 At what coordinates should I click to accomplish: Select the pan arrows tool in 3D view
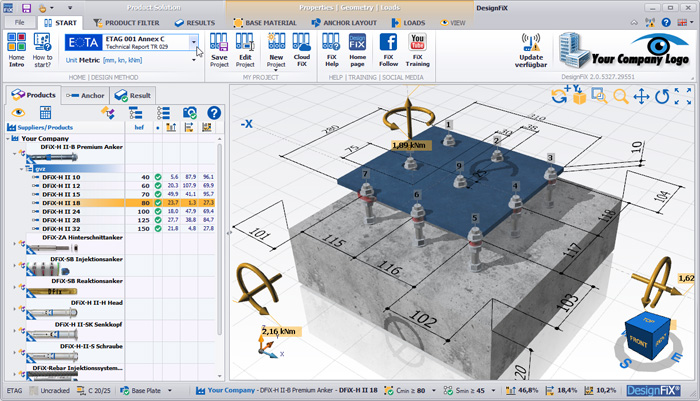[x=641, y=96]
